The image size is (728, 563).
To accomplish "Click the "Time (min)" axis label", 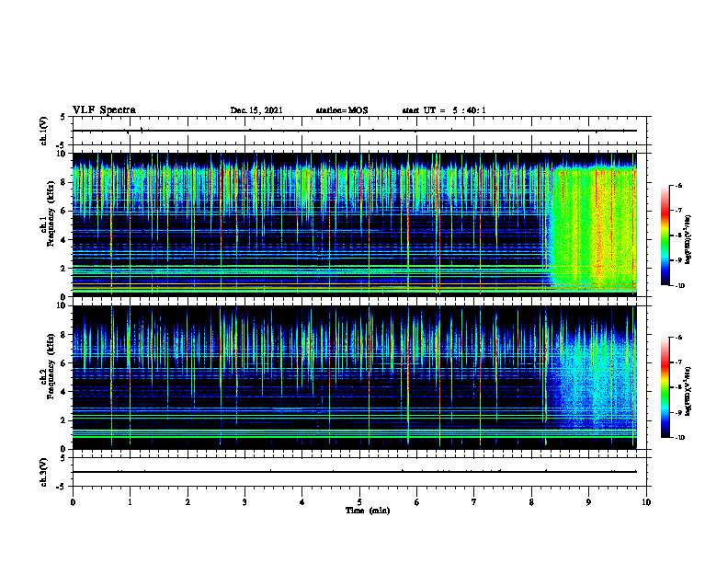I will (368, 511).
